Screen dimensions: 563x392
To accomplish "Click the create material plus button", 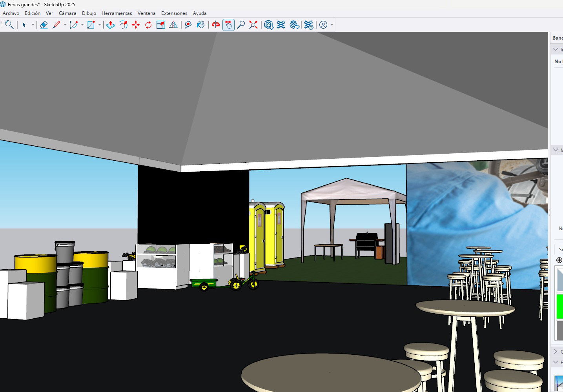I will pos(559,260).
